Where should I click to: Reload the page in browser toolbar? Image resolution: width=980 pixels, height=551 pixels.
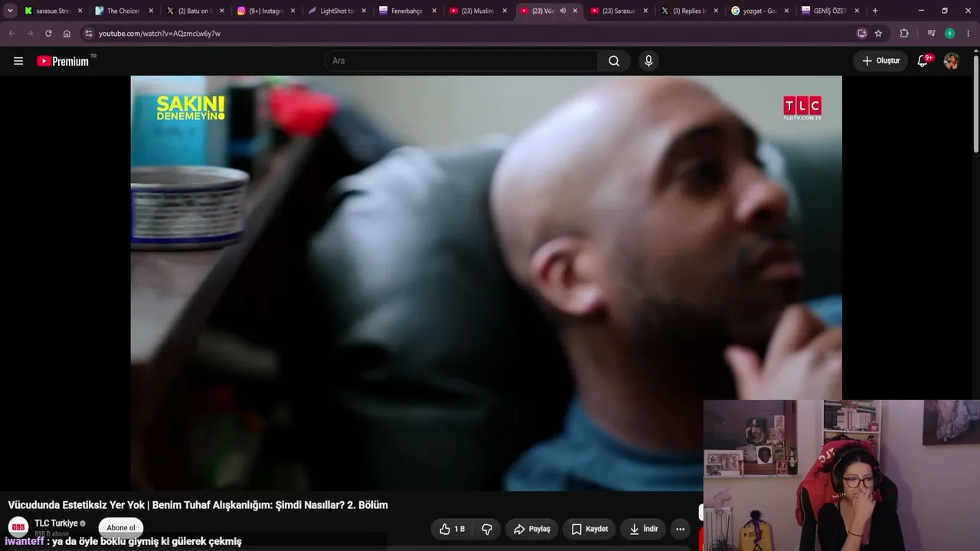(48, 34)
